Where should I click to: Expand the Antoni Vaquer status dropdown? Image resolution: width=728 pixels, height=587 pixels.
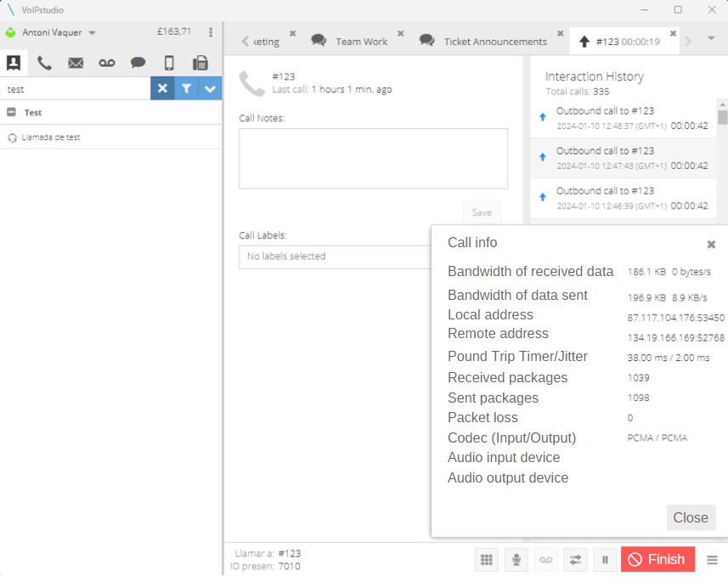[93, 33]
